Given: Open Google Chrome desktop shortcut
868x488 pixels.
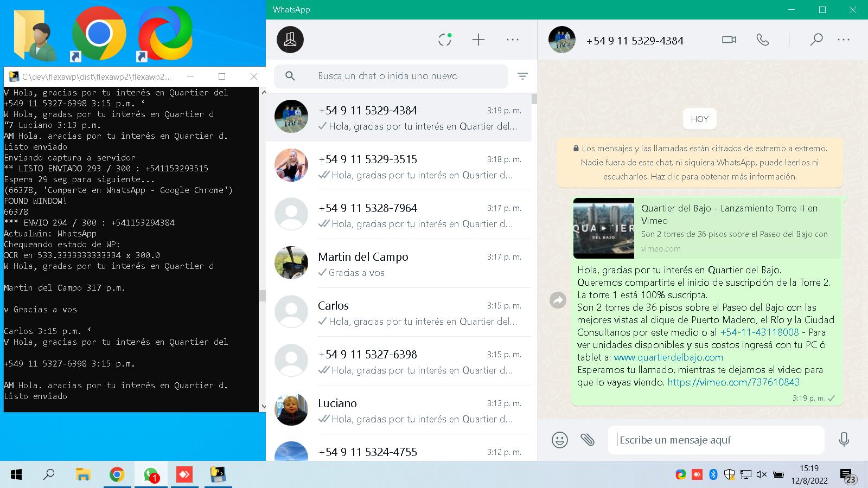Looking at the screenshot, I should pos(99,34).
